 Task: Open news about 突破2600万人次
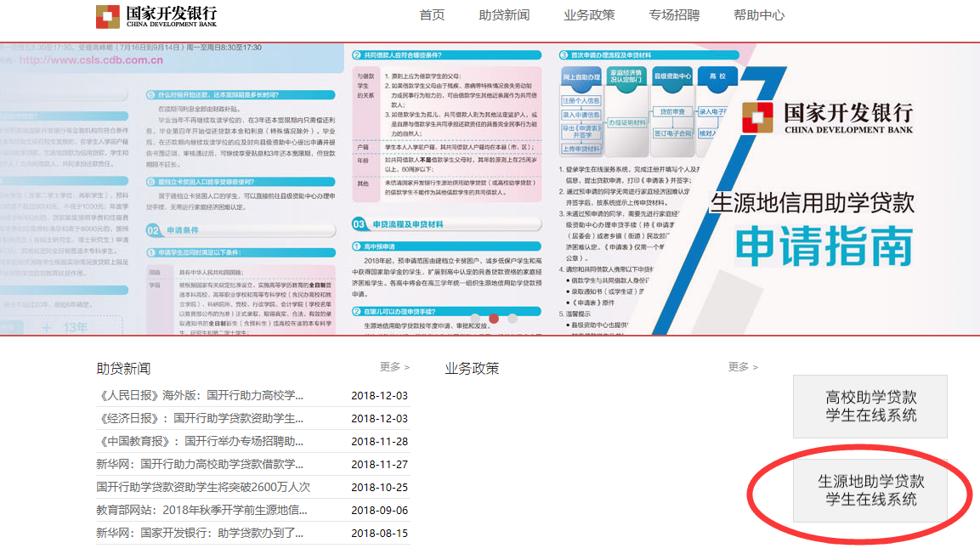203,488
